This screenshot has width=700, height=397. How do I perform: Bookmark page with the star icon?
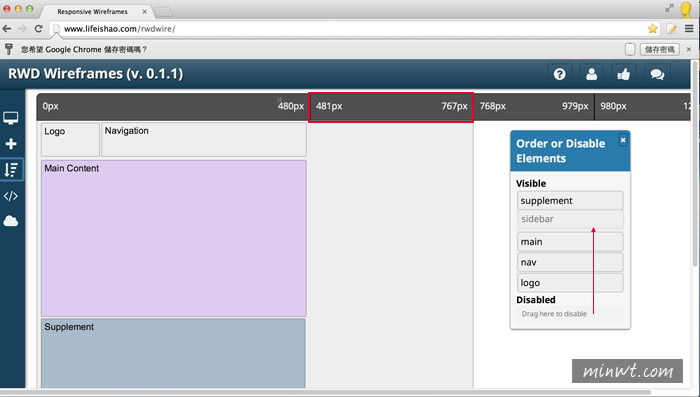coord(653,29)
